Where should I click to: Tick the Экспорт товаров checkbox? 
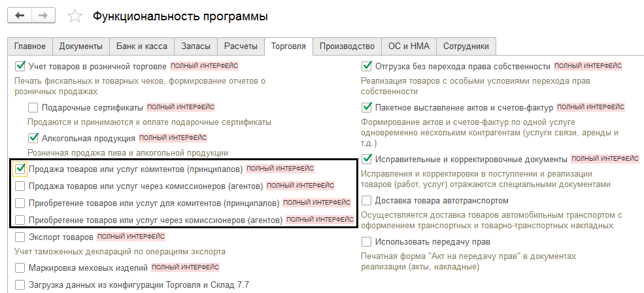20,237
